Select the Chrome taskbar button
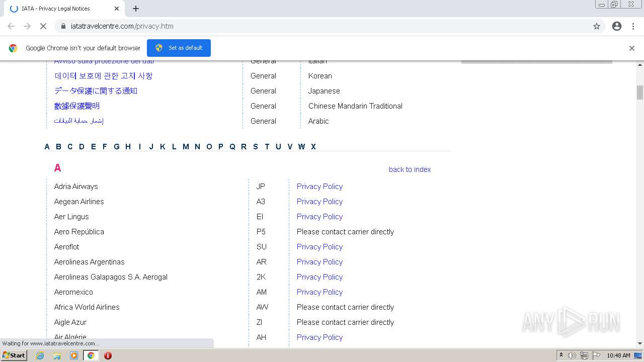The width and height of the screenshot is (644, 362). tap(91, 355)
